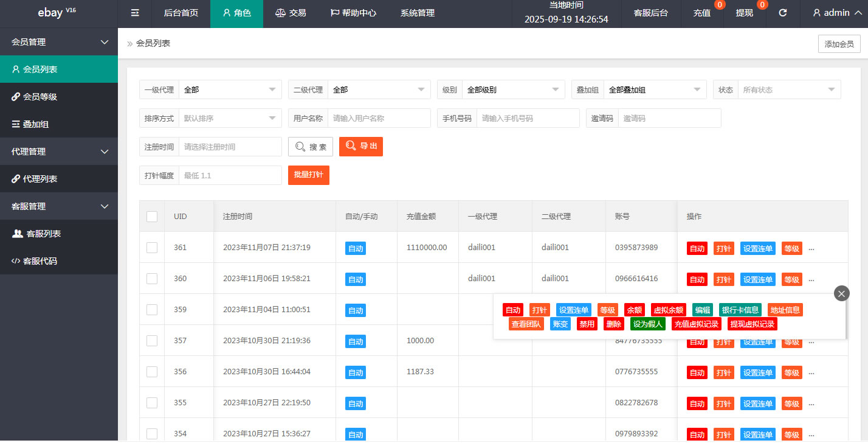The height and width of the screenshot is (443, 868).
Task: Check the row checkbox for UID 357
Action: (x=152, y=341)
